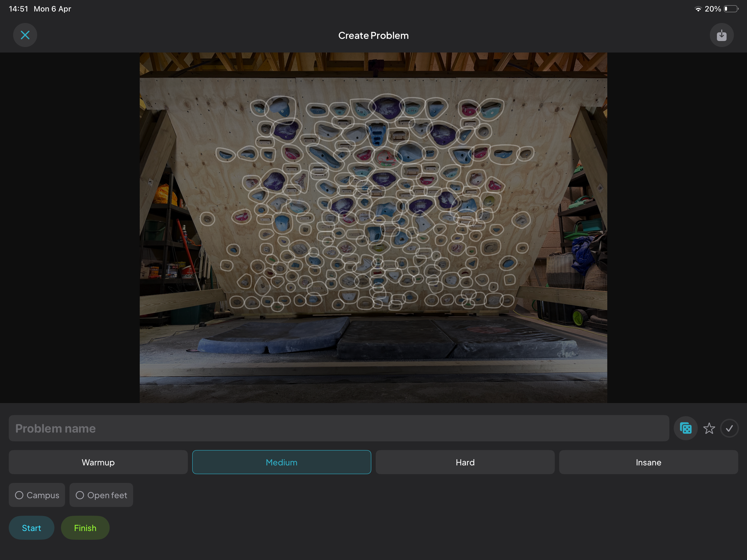Viewport: 747px width, 560px height.
Task: Select the Medium difficulty
Action: pyautogui.click(x=282, y=462)
